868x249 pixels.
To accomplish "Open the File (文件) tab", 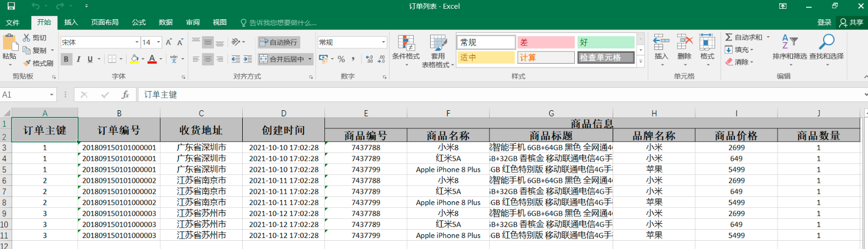I will click(x=13, y=22).
